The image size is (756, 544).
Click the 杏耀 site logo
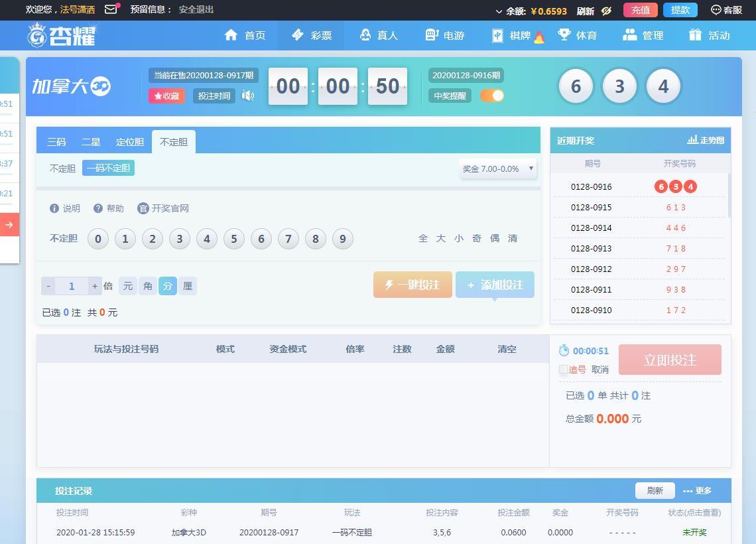(62, 35)
